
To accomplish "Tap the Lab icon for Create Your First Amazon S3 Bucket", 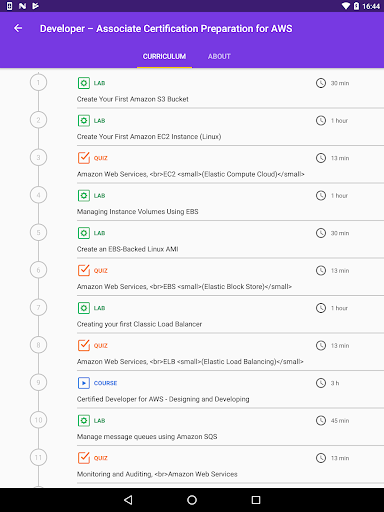I will tap(84, 83).
